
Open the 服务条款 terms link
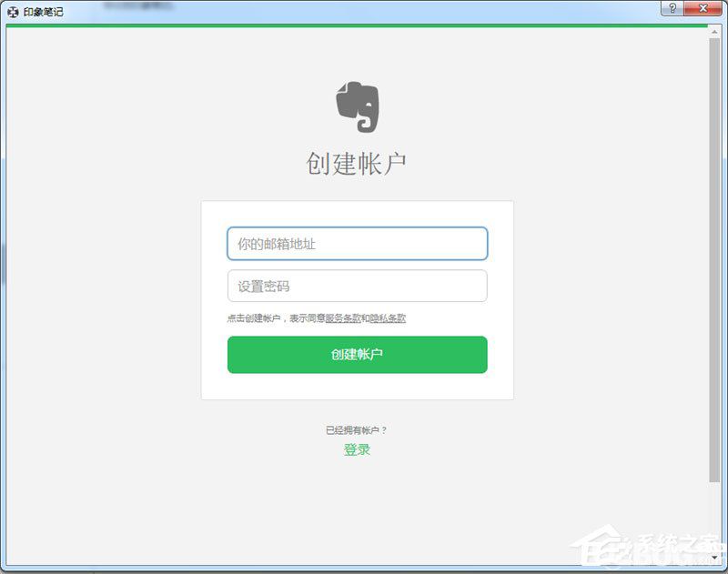[343, 318]
